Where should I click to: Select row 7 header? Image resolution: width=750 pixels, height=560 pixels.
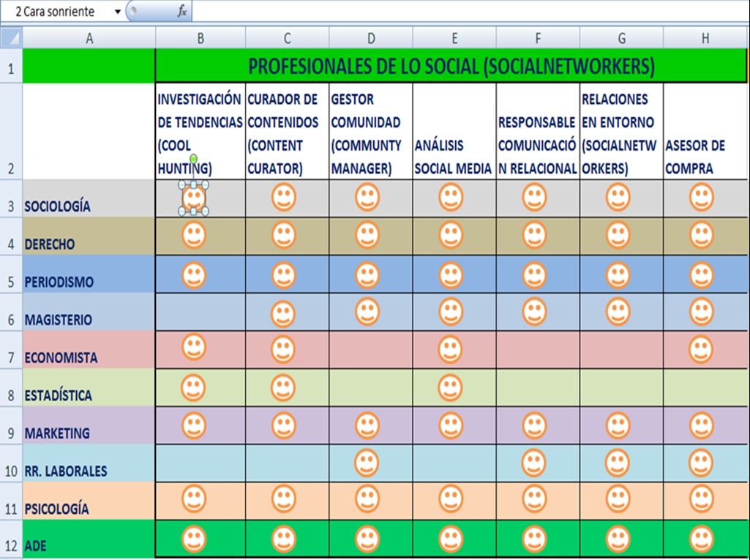pyautogui.click(x=11, y=350)
